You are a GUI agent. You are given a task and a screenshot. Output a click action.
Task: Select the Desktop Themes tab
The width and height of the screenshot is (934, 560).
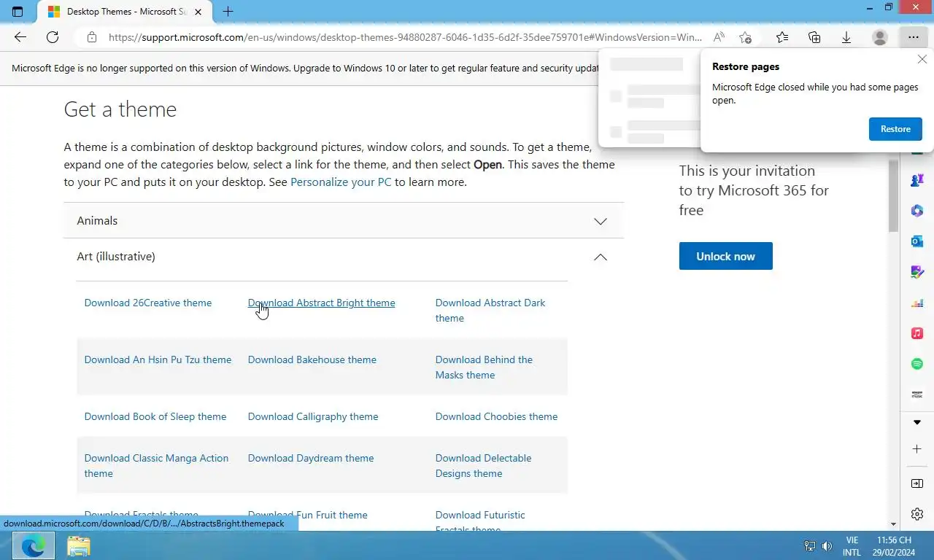point(124,12)
